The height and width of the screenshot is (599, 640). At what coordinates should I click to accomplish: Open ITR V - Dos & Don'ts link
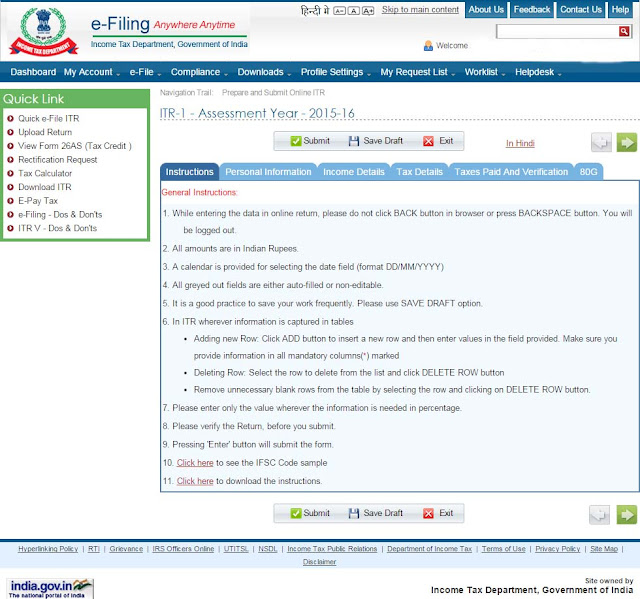pos(57,228)
